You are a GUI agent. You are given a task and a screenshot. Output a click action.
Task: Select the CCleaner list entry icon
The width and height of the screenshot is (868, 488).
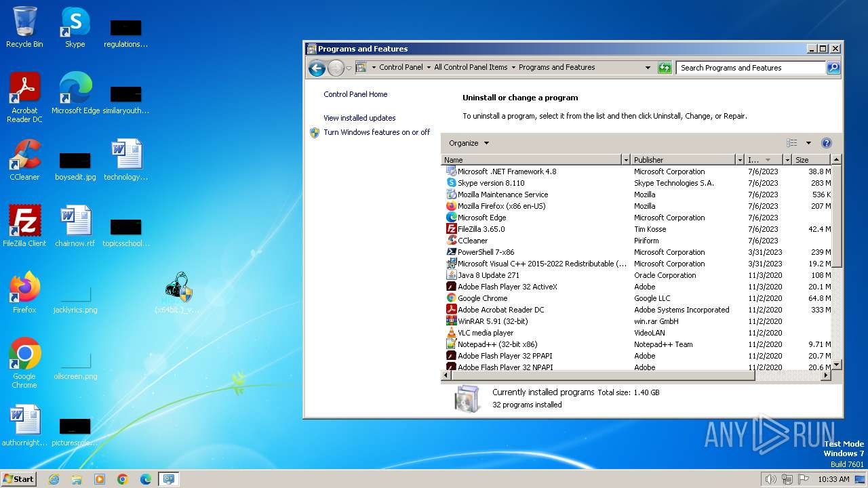(x=452, y=241)
